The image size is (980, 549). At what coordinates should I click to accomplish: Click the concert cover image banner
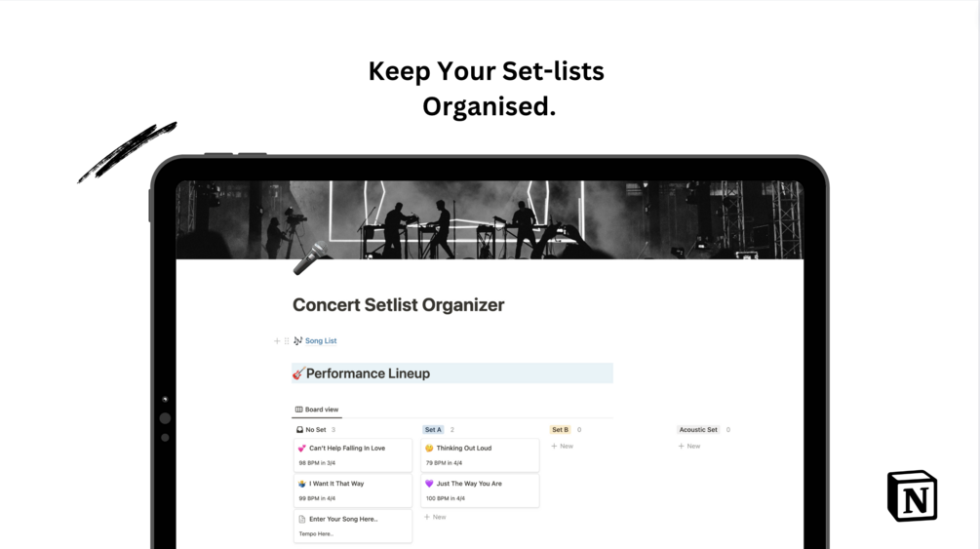pos(490,219)
